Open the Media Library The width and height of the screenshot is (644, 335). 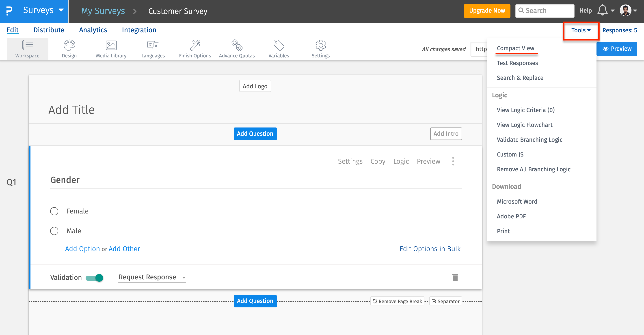coord(111,49)
